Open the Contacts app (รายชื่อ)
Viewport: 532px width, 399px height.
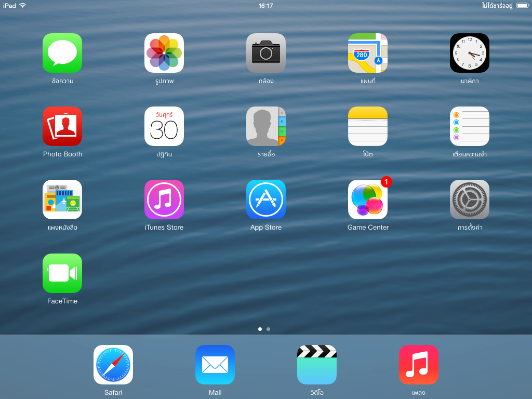click(266, 126)
